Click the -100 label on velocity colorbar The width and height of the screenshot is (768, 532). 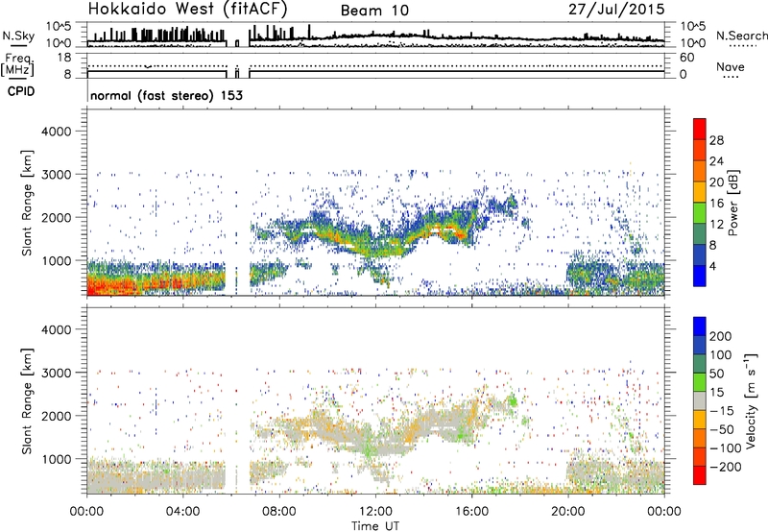pyautogui.click(x=726, y=447)
